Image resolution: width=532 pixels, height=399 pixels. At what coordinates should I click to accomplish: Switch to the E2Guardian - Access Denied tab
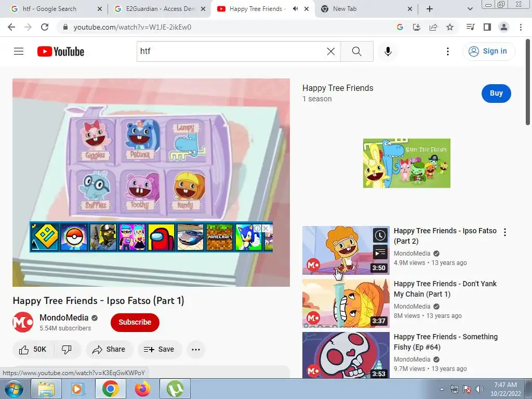[x=160, y=9]
